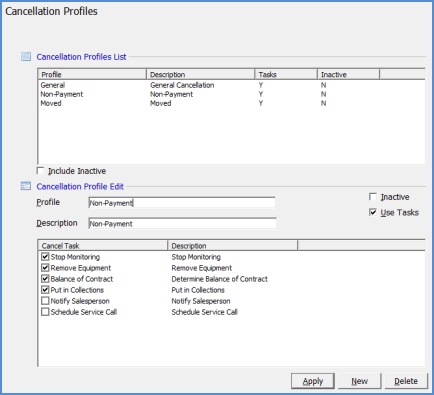The width and height of the screenshot is (434, 395).
Task: Sort profiles list by Description column header
Action: coord(201,74)
